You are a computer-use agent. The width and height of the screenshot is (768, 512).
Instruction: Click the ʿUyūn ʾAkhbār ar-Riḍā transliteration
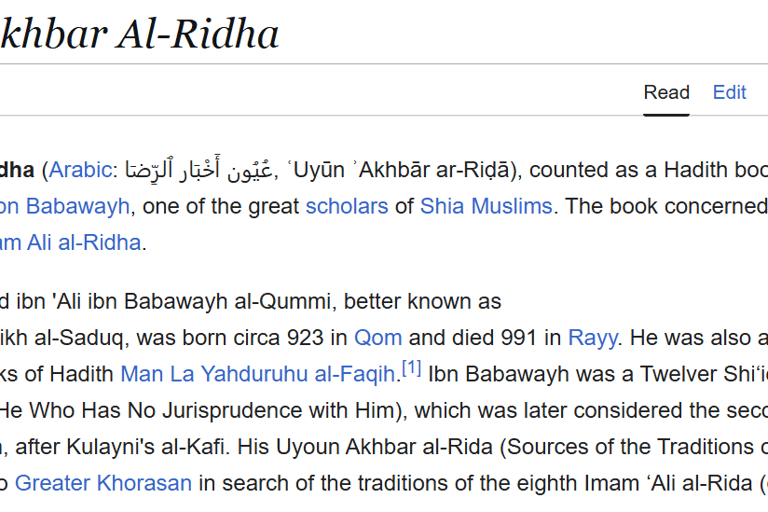398,170
